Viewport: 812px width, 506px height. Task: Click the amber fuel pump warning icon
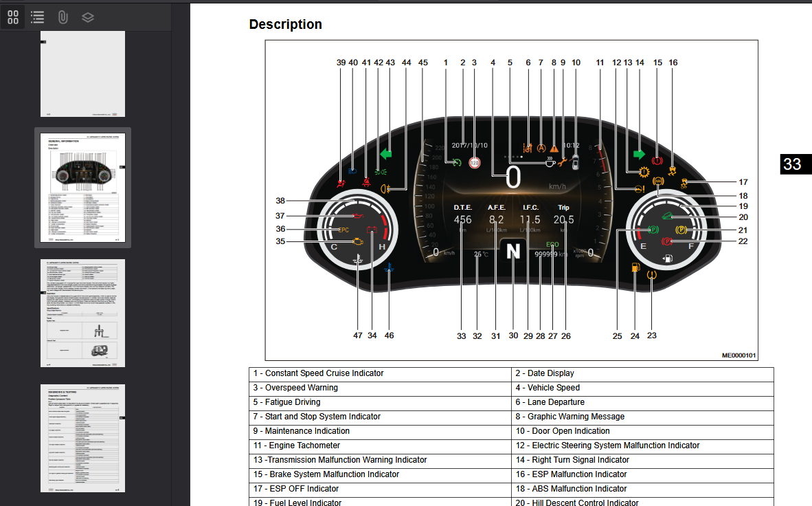pyautogui.click(x=635, y=267)
